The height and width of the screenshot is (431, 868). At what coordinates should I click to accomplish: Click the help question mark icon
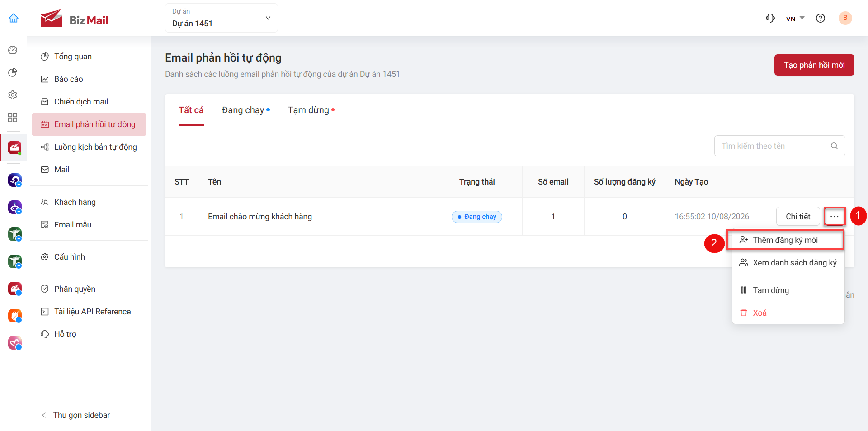pyautogui.click(x=821, y=18)
